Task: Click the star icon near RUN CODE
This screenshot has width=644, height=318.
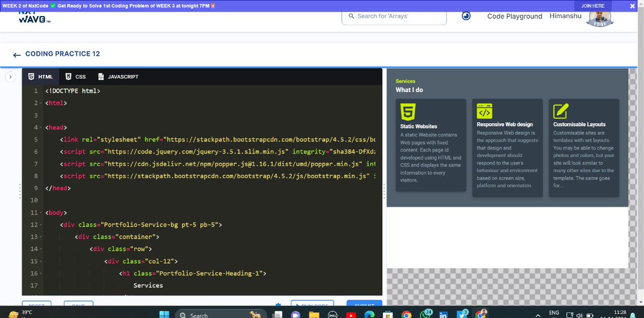Action: point(278,304)
